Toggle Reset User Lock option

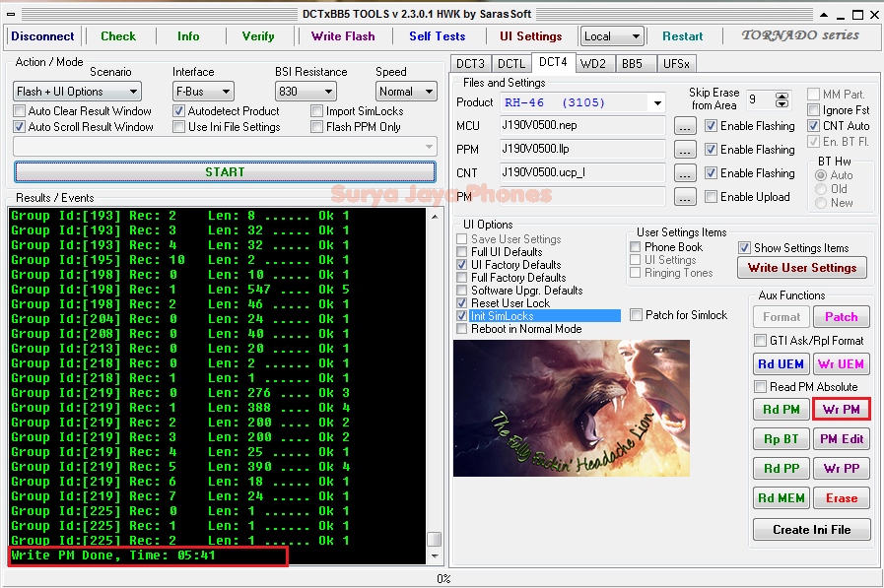coord(462,303)
